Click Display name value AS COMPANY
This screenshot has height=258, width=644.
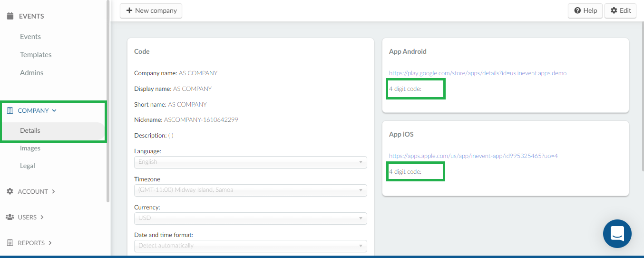tap(193, 89)
